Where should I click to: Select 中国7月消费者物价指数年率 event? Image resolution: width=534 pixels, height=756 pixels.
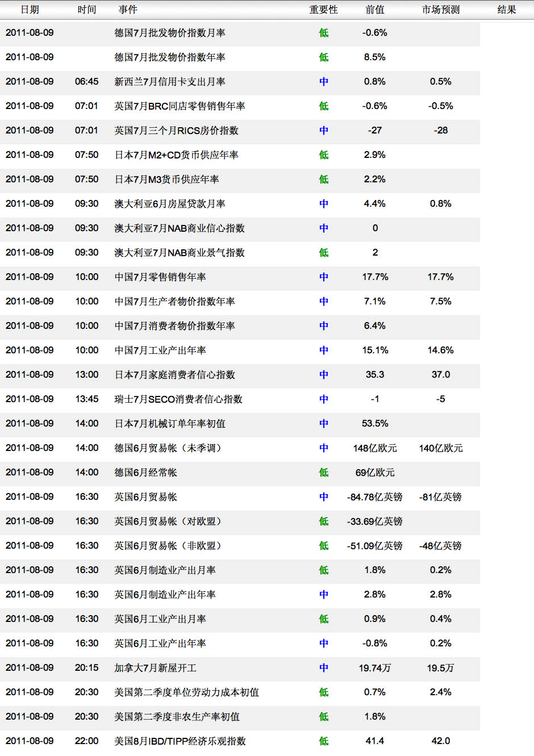174,326
